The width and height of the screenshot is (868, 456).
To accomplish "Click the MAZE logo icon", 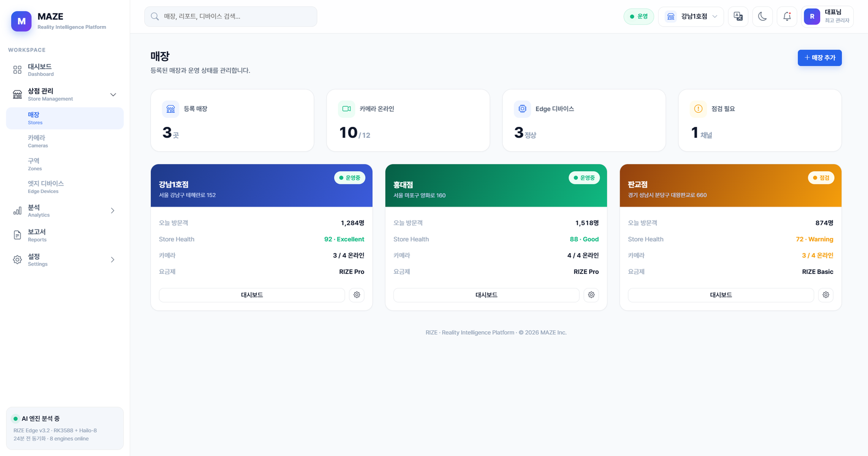I will click(21, 21).
